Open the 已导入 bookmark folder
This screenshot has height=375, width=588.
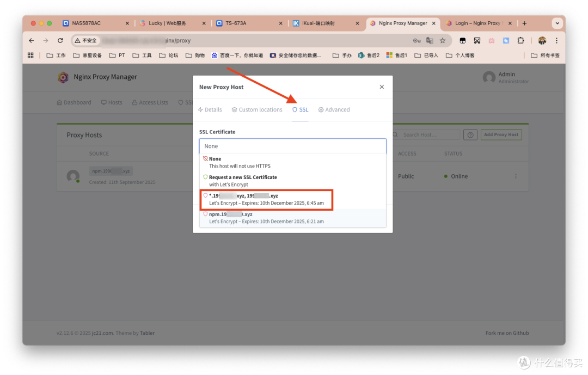(x=426, y=55)
